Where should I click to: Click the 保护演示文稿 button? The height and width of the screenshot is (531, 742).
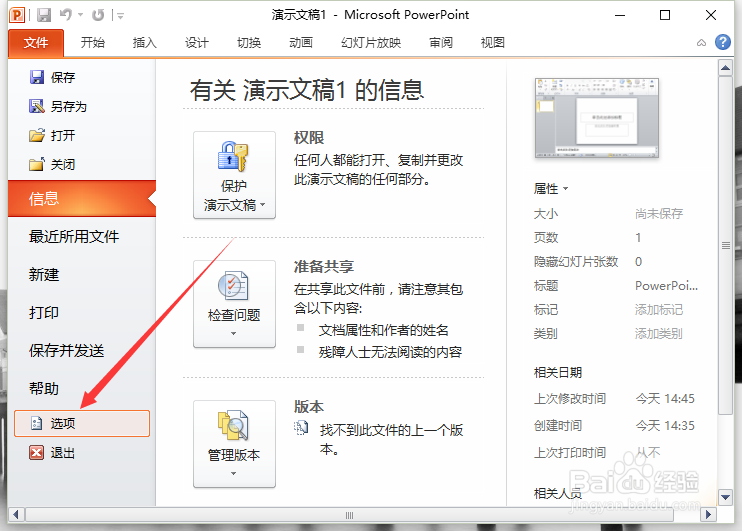click(234, 175)
